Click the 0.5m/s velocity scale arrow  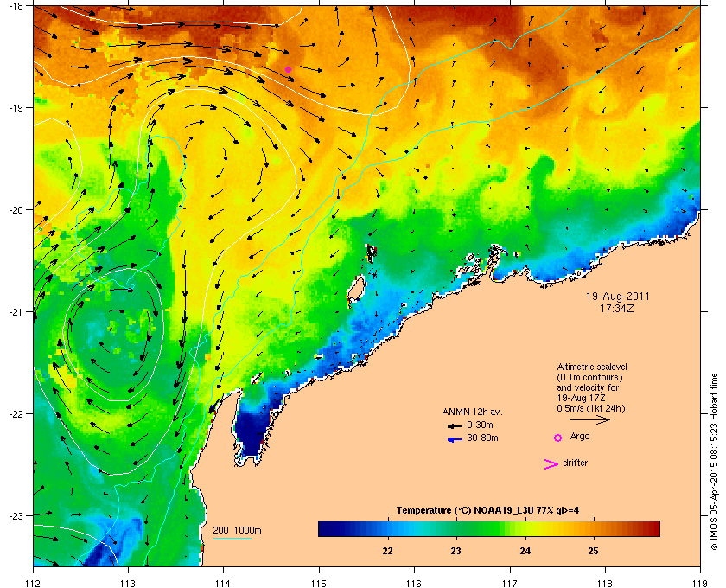(589, 419)
